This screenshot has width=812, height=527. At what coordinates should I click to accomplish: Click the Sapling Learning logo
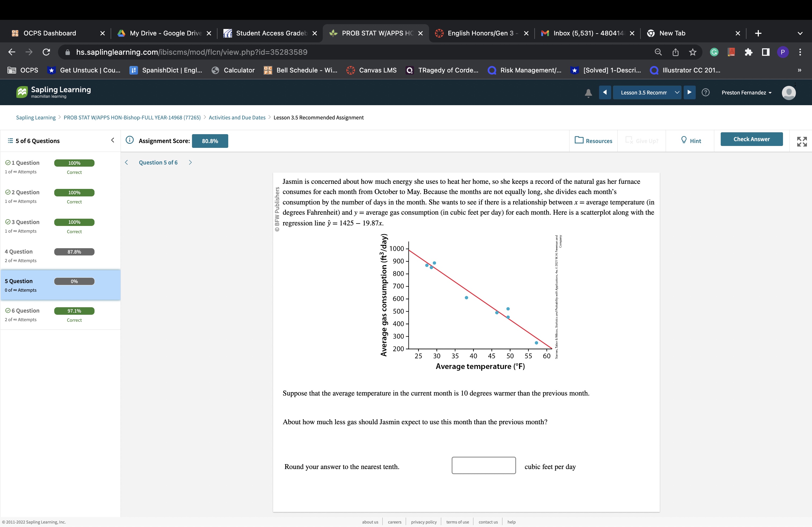[53, 92]
